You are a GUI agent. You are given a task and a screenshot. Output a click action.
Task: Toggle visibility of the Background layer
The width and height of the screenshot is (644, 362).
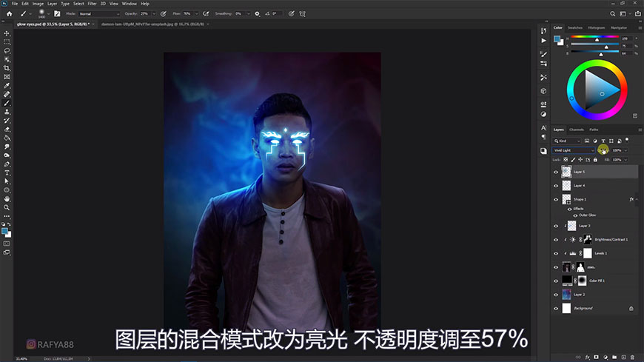tap(556, 308)
